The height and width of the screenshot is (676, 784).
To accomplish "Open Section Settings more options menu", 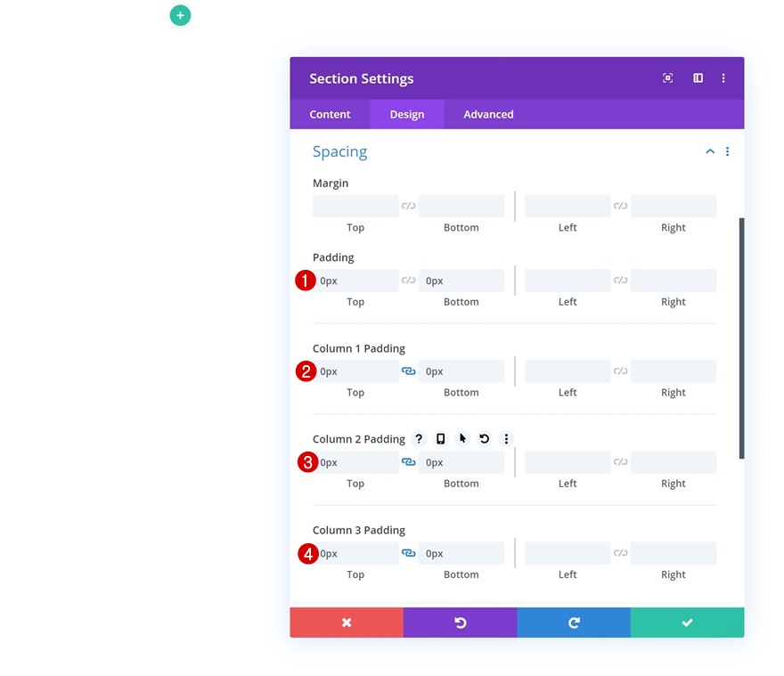I will (x=723, y=78).
